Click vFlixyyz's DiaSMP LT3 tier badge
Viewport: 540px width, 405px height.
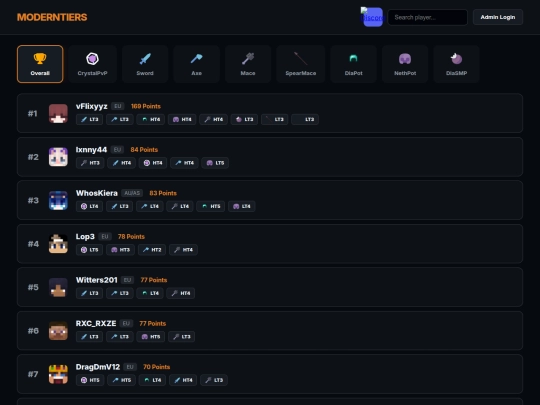pos(245,120)
